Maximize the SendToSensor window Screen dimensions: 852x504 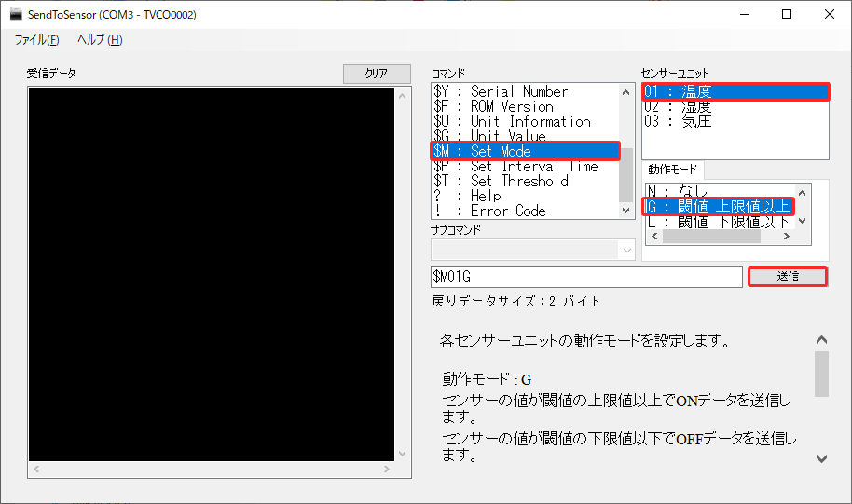coord(786,15)
